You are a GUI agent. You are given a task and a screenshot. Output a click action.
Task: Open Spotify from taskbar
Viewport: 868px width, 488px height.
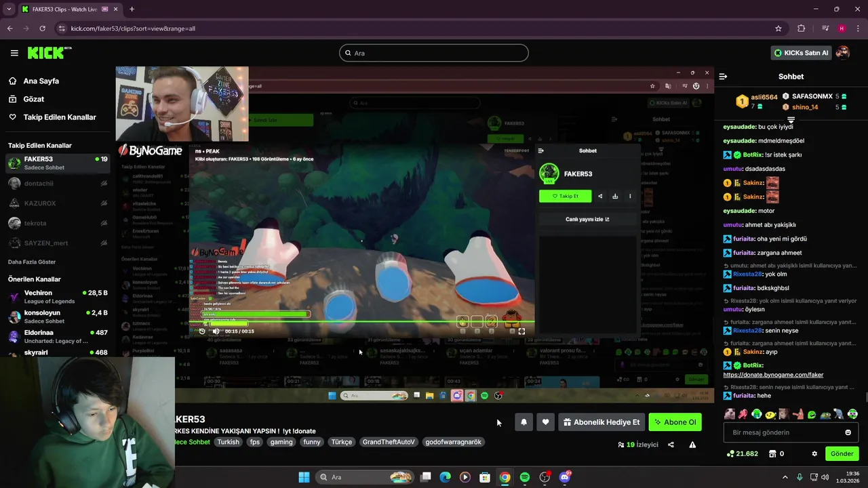(525, 477)
